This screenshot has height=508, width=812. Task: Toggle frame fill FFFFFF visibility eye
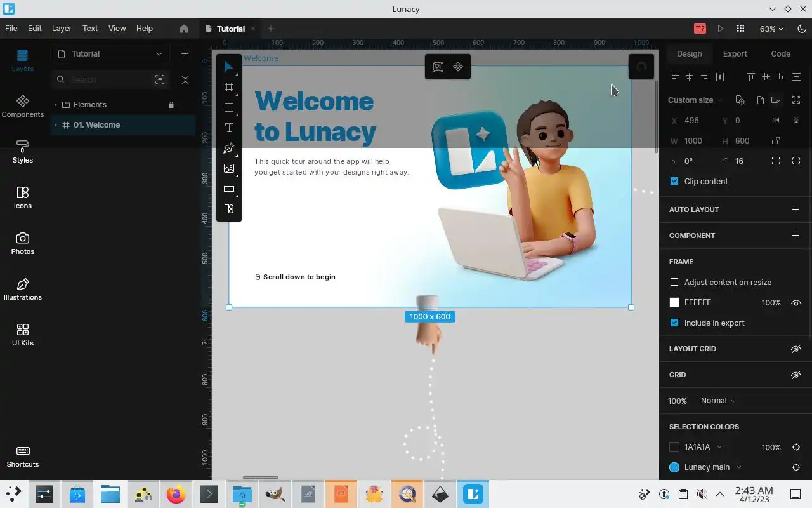click(x=796, y=303)
